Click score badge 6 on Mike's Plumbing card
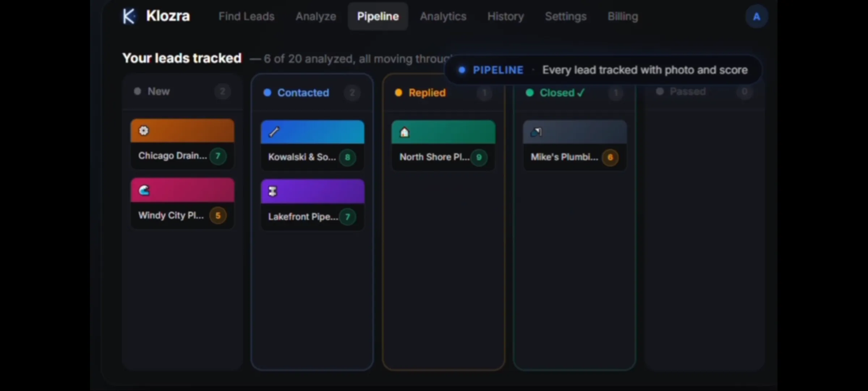This screenshot has width=868, height=391. (x=610, y=157)
